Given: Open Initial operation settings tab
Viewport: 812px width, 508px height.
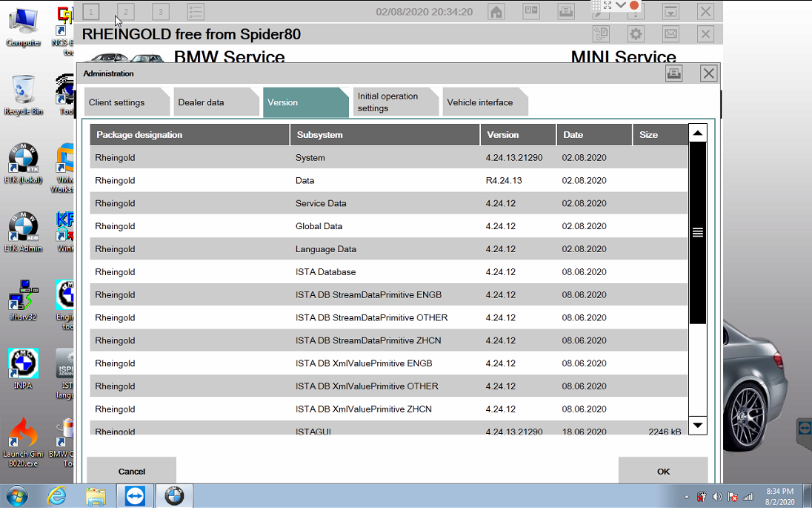Looking at the screenshot, I should (x=396, y=102).
